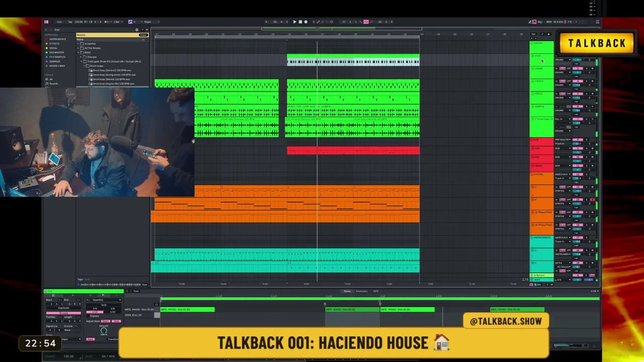Click the magnifier icon in the clip editor
Image resolution: width=644 pixels, height=362 pixels.
127,291
